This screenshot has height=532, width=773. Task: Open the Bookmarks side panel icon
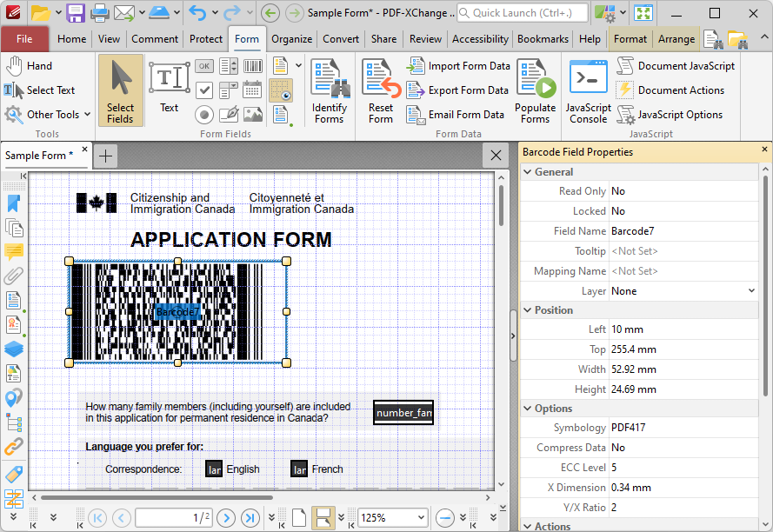coord(14,203)
